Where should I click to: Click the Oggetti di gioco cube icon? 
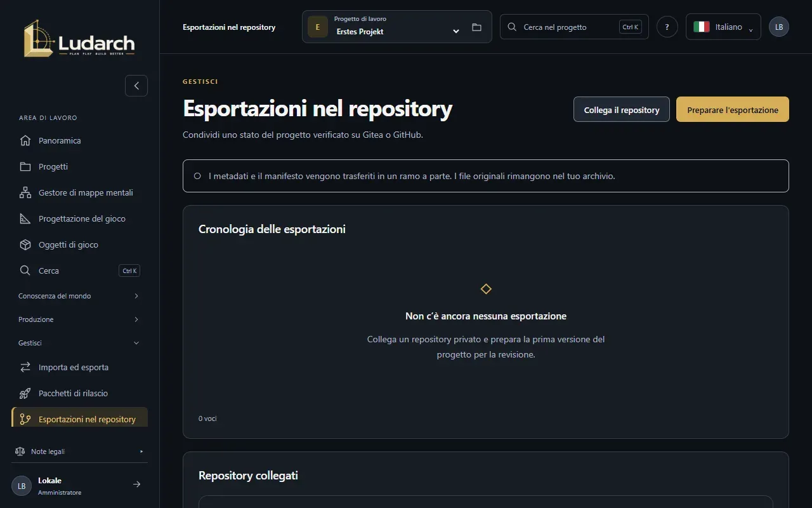click(x=25, y=244)
